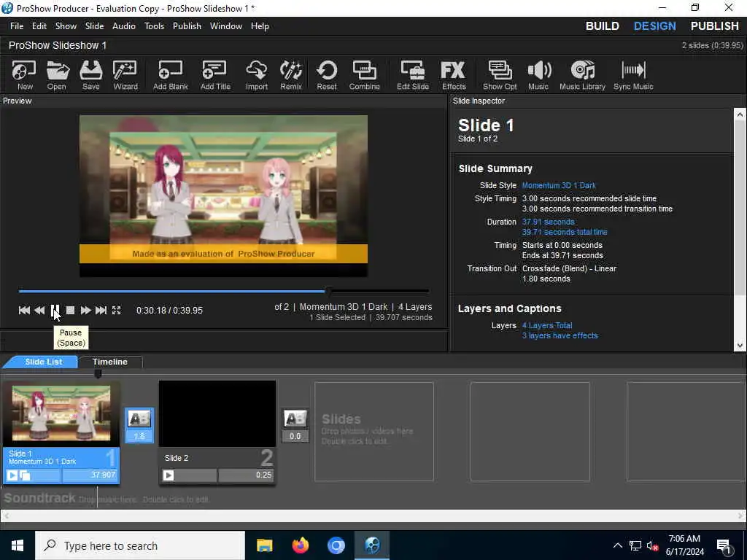Click the transition icon after Slide 1

click(139, 419)
